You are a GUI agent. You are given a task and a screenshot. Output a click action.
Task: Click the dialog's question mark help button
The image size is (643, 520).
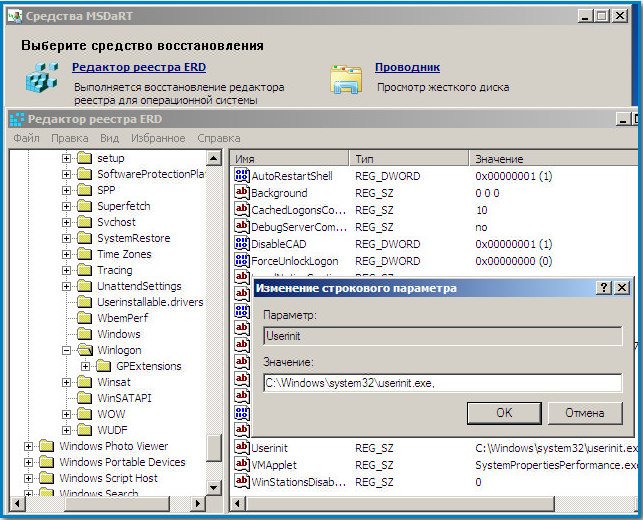(604, 288)
